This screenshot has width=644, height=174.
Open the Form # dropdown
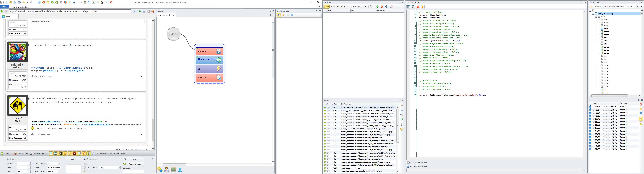click(29, 167)
